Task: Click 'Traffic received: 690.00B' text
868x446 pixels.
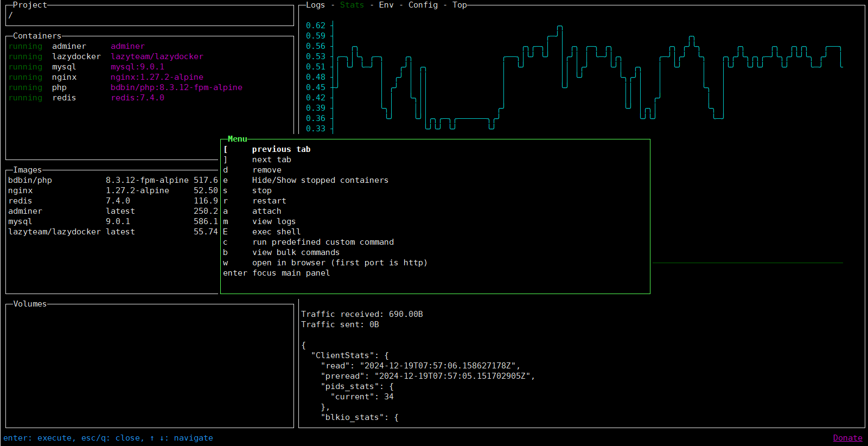Action: tap(362, 314)
